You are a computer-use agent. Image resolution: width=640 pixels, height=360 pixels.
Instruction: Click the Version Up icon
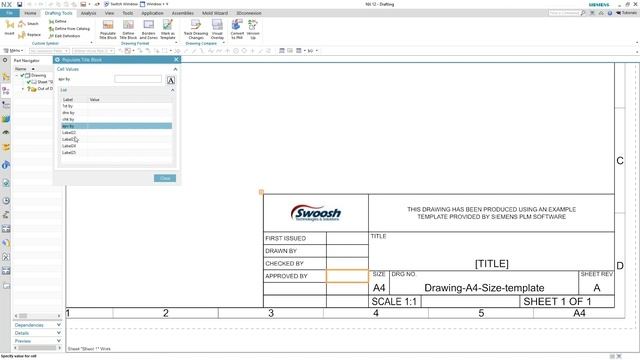253,29
